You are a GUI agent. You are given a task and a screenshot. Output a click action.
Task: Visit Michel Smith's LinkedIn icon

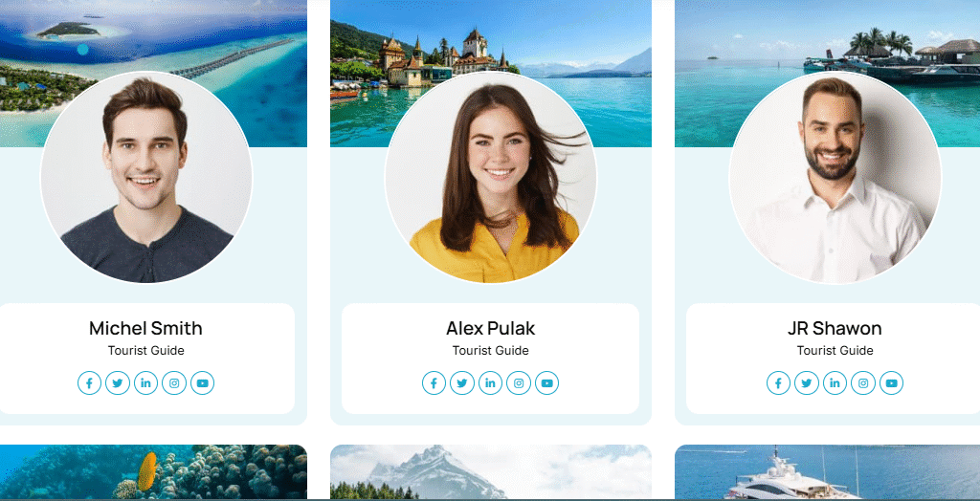(145, 383)
